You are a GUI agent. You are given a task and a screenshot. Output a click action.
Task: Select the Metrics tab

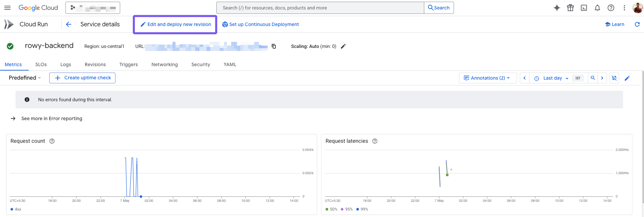pos(13,64)
